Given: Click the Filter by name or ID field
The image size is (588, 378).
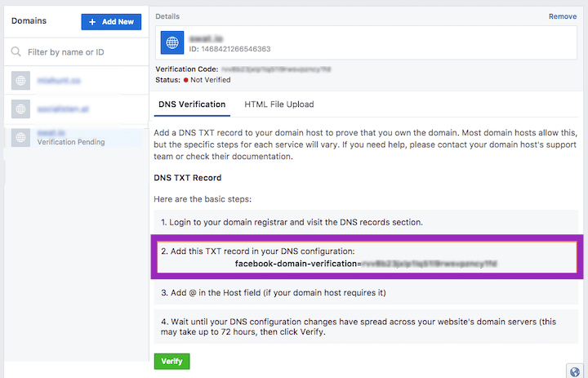Looking at the screenshot, I should (77, 51).
